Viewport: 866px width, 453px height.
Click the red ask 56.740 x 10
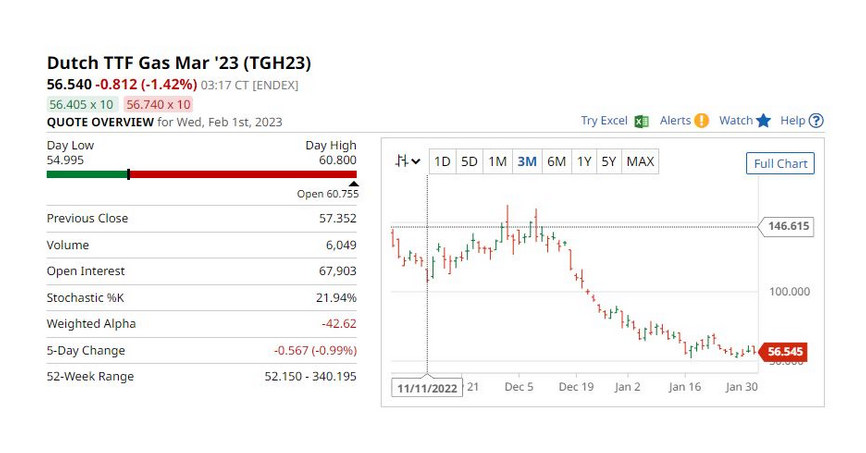[x=159, y=104]
